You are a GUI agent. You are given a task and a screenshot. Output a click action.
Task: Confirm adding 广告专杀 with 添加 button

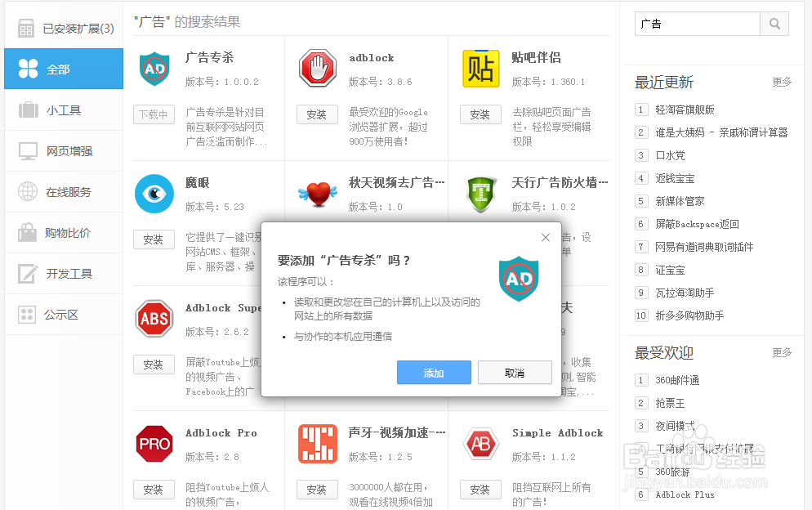(434, 373)
